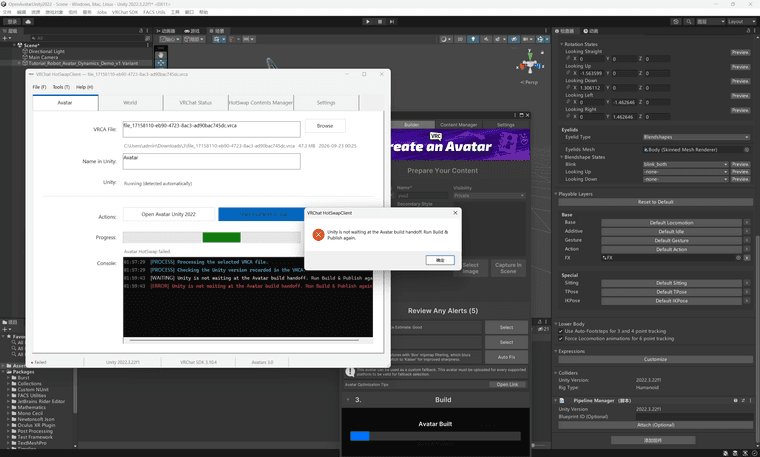Viewport: 760px width, 457px height.
Task: Open the VRChat SDK menu
Action: (x=125, y=12)
